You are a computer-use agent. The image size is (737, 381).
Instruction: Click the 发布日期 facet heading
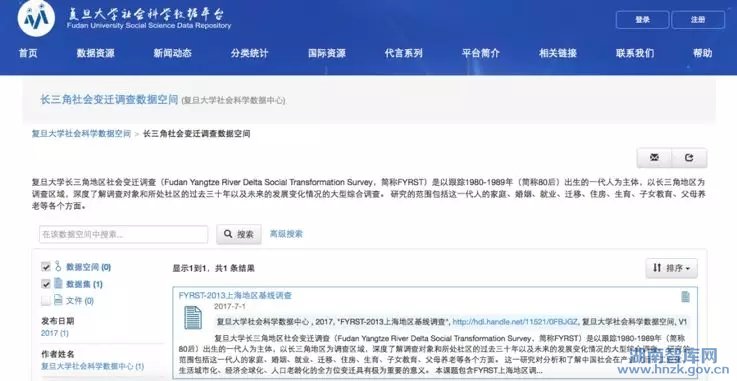point(57,321)
